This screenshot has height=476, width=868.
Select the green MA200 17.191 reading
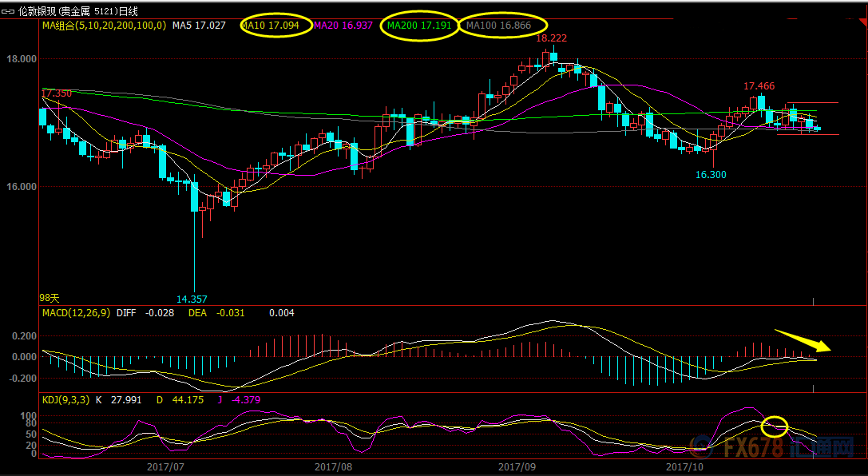(x=419, y=26)
